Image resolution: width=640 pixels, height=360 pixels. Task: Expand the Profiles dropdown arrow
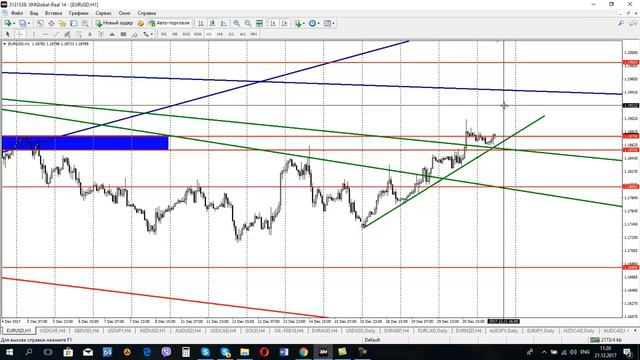29,24
